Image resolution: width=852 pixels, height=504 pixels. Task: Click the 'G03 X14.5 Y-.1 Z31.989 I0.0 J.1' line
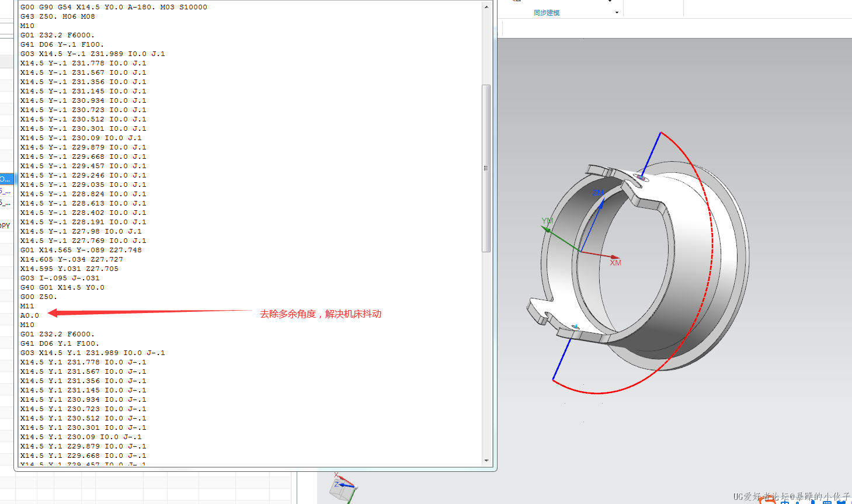93,54
